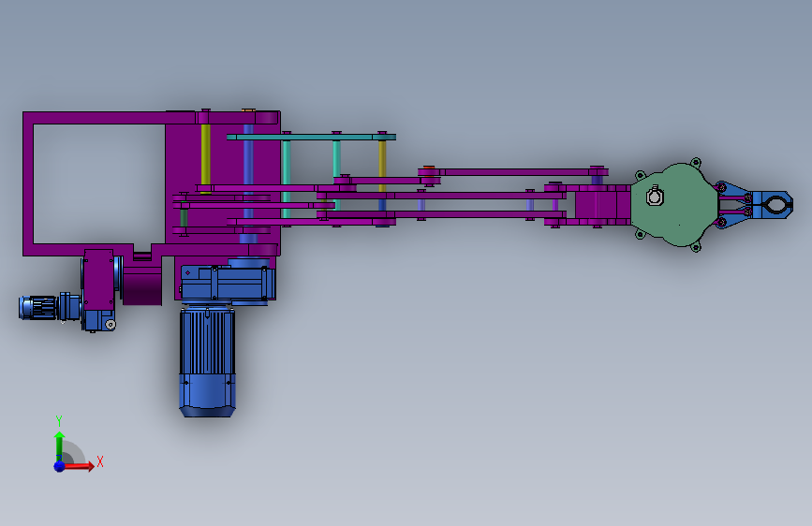This screenshot has height=526, width=812.
Task: Select the green gearbox housing near the arm end
Action: [674, 204]
